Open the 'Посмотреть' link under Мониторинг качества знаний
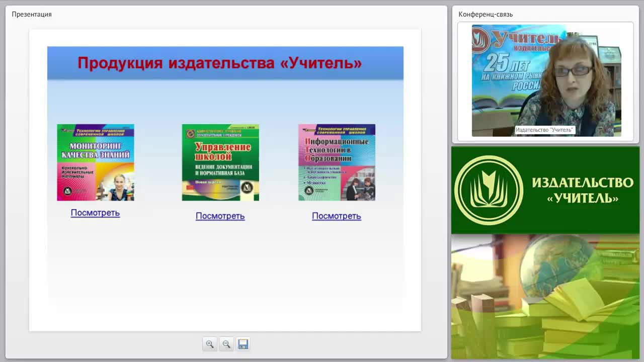This screenshot has width=644, height=362. 95,213
